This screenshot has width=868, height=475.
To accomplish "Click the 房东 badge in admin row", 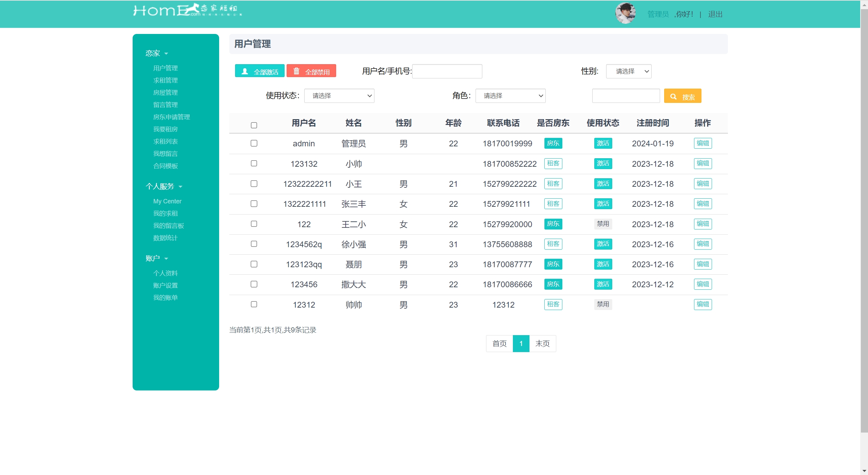I will (x=553, y=143).
